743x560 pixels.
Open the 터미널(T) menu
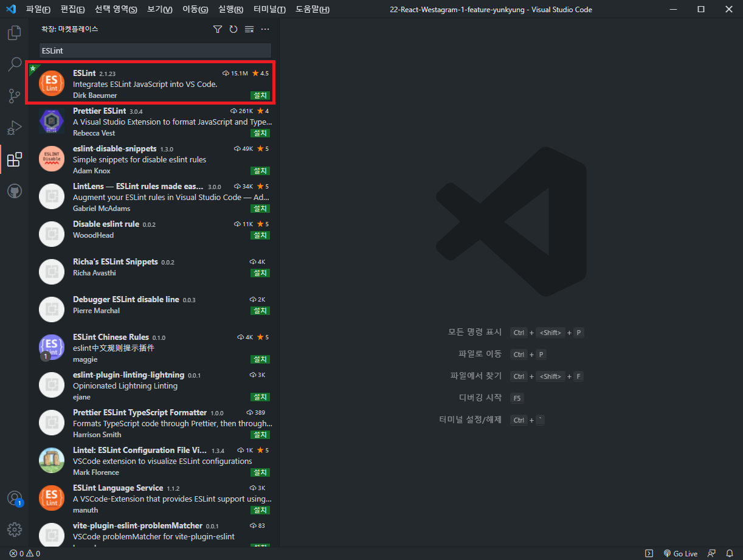pyautogui.click(x=270, y=10)
